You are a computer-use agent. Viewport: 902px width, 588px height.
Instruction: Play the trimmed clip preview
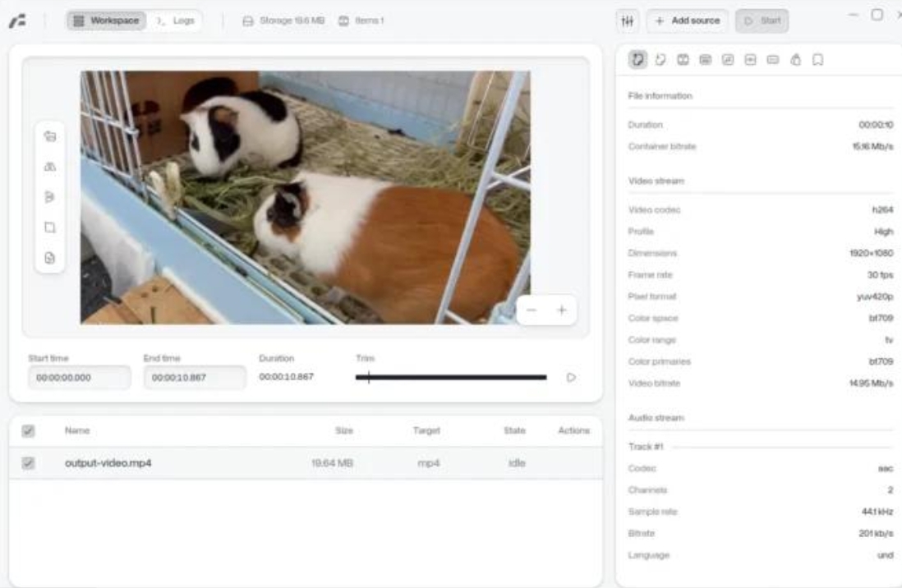point(571,378)
